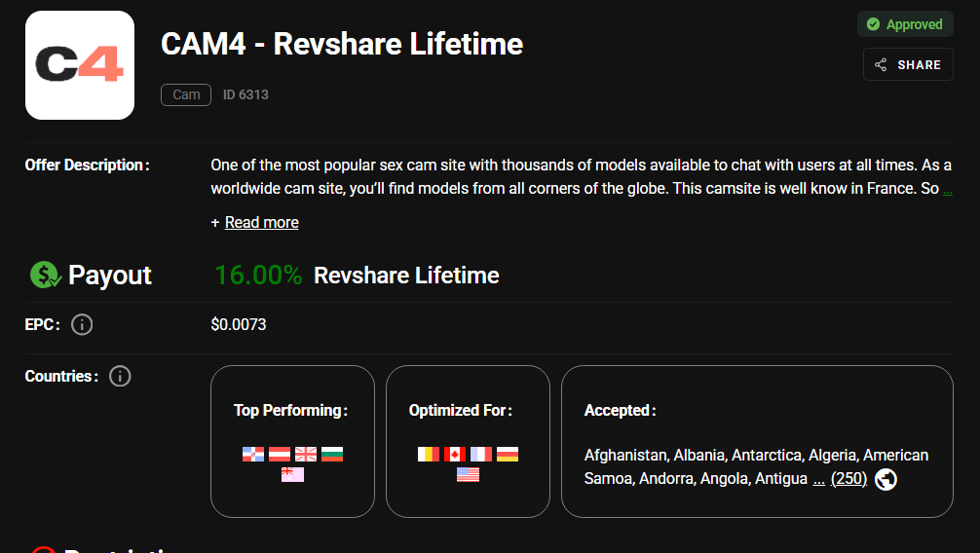Click the Revshare Lifetime payout type text
This screenshot has width=980, height=553.
coord(406,276)
